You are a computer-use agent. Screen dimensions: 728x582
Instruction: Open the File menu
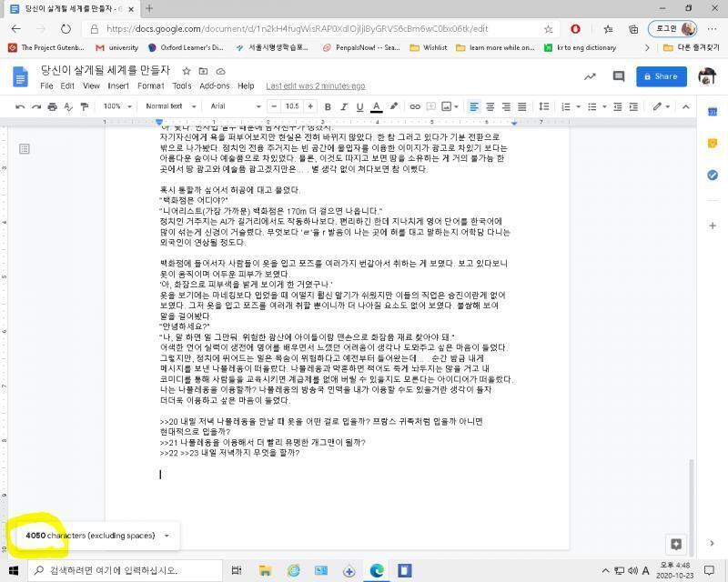(x=46, y=85)
